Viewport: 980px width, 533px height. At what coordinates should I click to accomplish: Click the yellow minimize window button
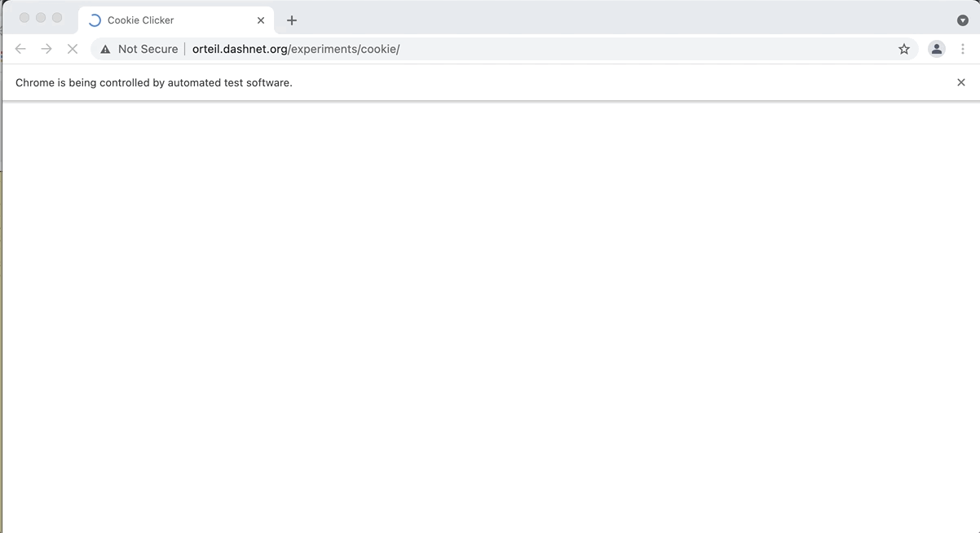pos(41,18)
